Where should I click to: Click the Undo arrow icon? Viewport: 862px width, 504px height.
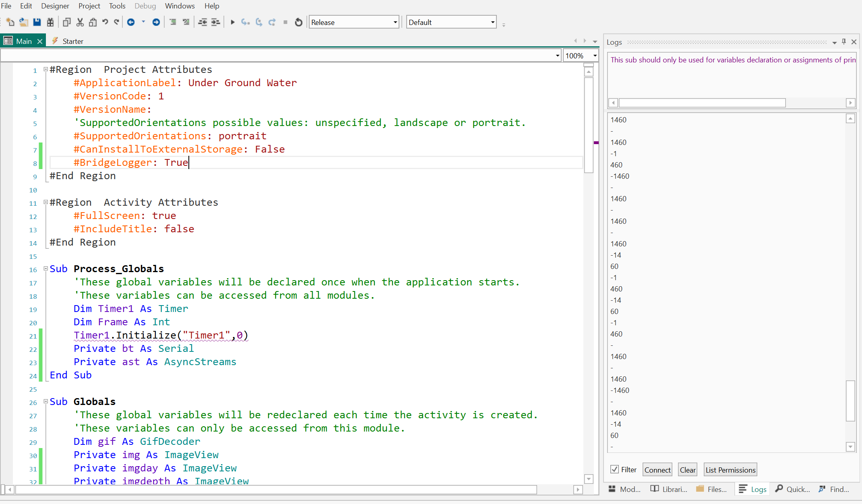[x=105, y=22]
